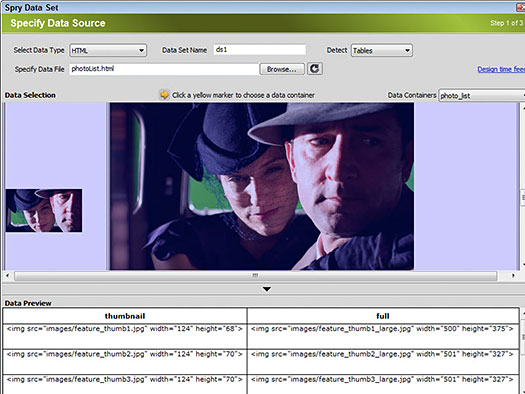Select the feature_thumb1.jpg thumbnail cell
This screenshot has width=525, height=394.
pyautogui.click(x=125, y=336)
